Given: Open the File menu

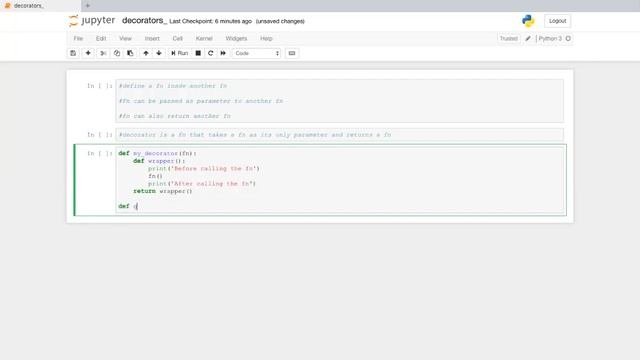Looking at the screenshot, I should pos(78,38).
